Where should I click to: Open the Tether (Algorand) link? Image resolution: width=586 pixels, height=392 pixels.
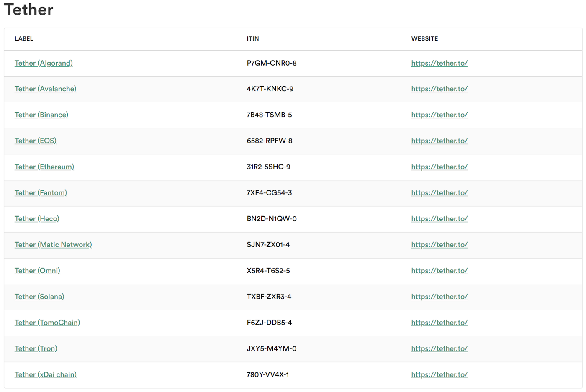click(44, 63)
